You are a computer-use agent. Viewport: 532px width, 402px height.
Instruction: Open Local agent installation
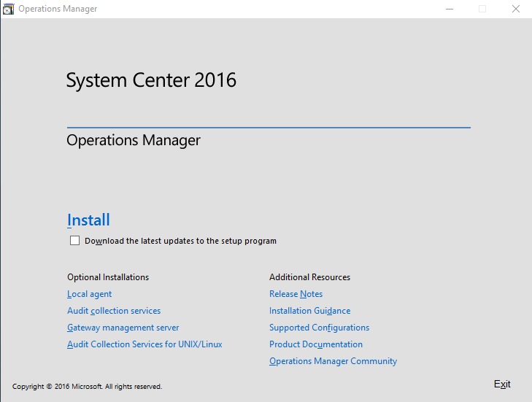(89, 294)
